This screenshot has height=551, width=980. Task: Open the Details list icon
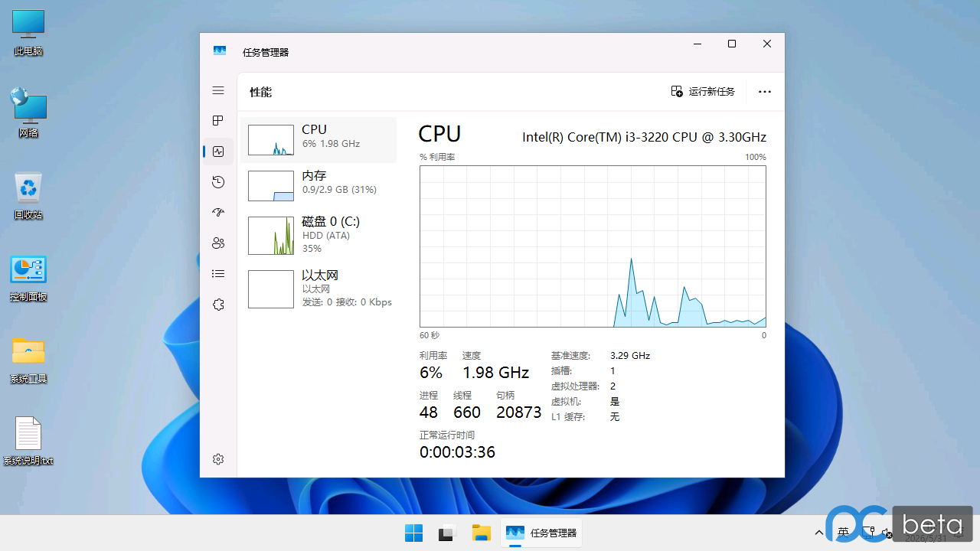click(218, 274)
